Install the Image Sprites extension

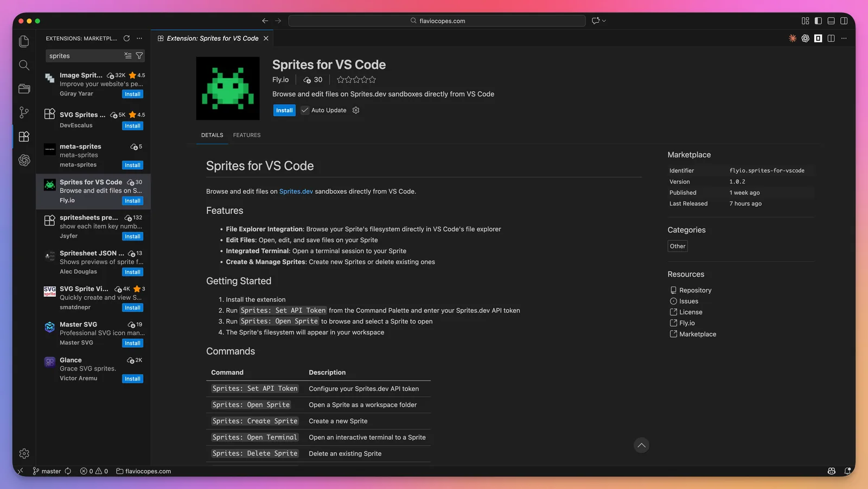pos(132,94)
